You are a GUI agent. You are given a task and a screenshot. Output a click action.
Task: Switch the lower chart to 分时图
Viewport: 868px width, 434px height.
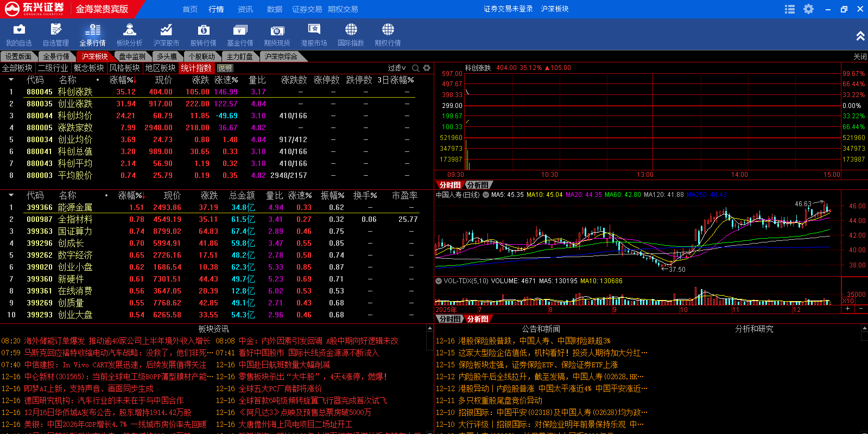(449, 319)
